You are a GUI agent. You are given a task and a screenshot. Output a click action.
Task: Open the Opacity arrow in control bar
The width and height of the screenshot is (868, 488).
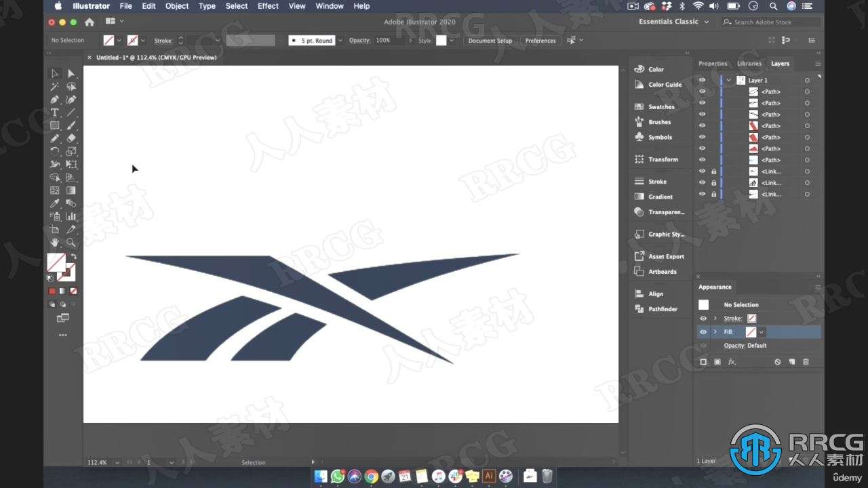(410, 41)
